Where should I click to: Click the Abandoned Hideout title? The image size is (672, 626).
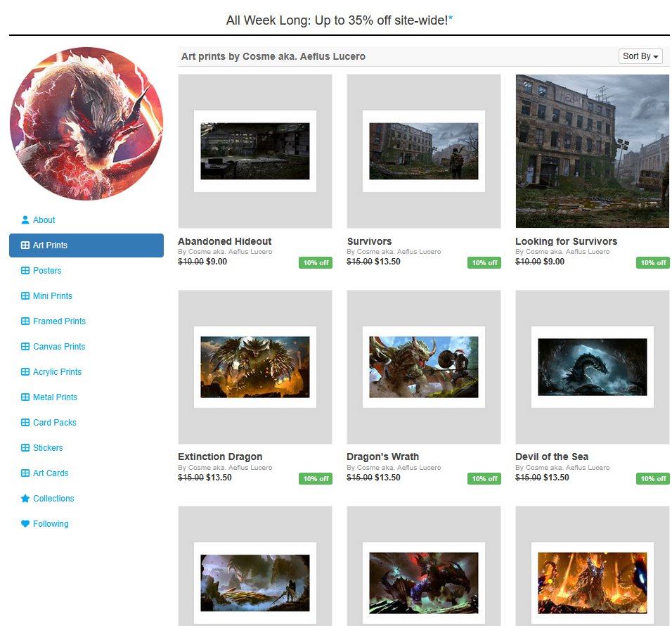[x=224, y=241]
